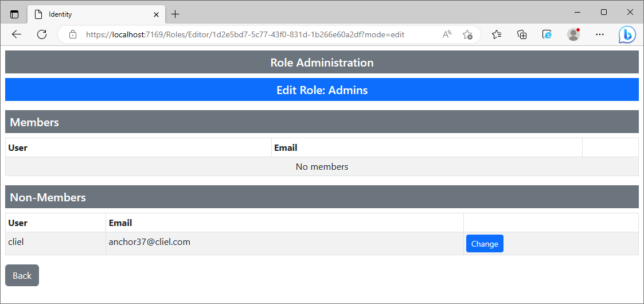Open the tab actions menu icon
The image size is (644, 304).
14,14
